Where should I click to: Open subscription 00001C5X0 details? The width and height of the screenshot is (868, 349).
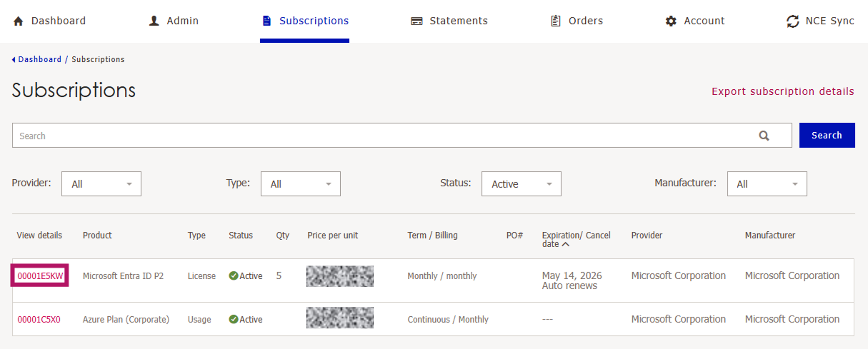(x=39, y=319)
